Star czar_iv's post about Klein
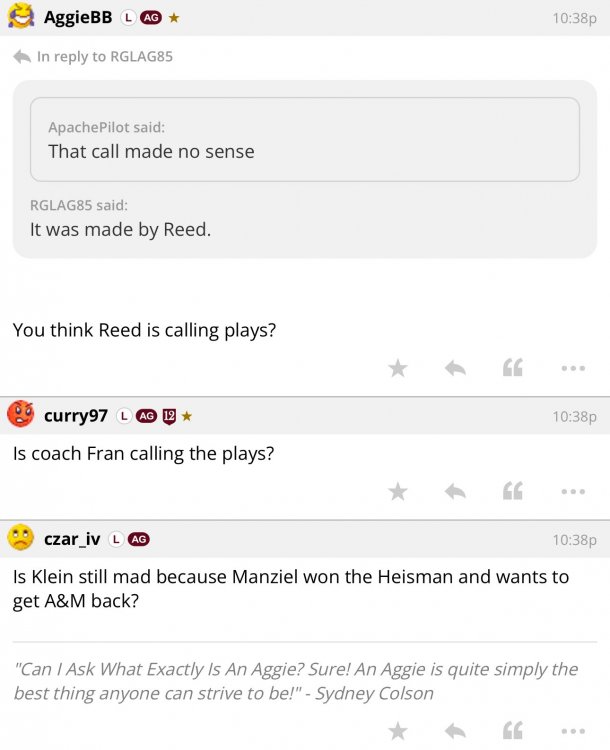This screenshot has height=750, width=610. pyautogui.click(x=398, y=731)
